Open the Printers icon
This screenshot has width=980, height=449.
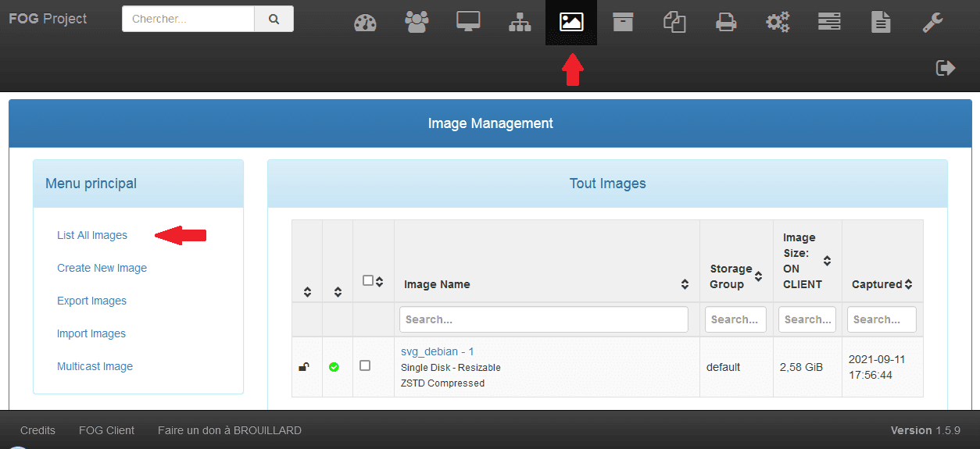click(726, 23)
